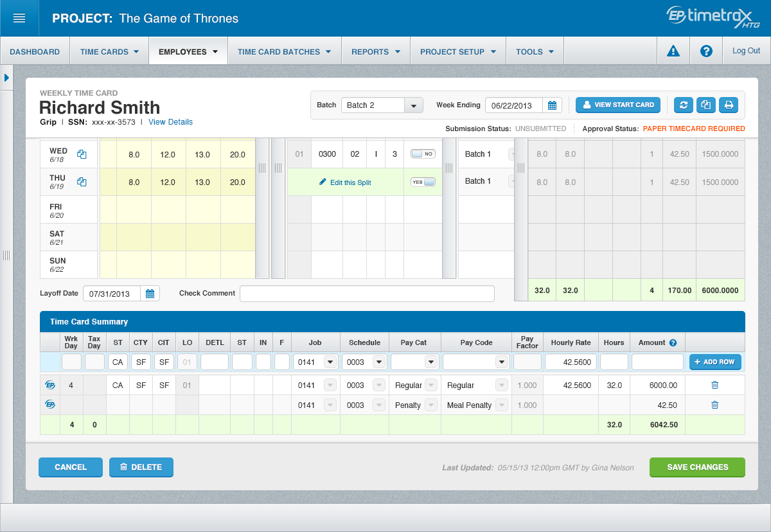Open the Week Ending calendar picker

tap(552, 105)
